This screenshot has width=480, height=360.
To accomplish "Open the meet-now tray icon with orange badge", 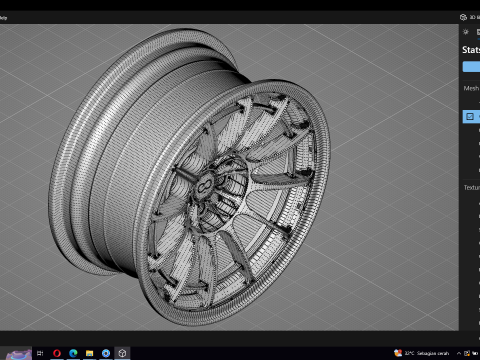I will coord(467,353).
